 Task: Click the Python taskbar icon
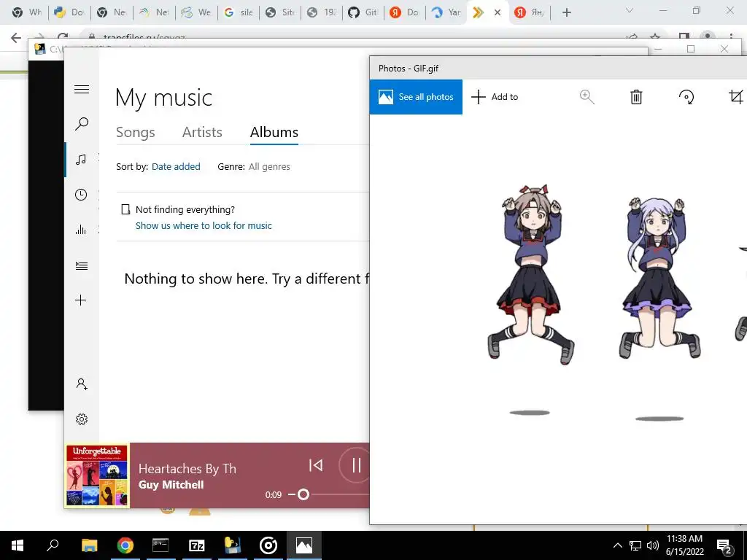tap(233, 545)
